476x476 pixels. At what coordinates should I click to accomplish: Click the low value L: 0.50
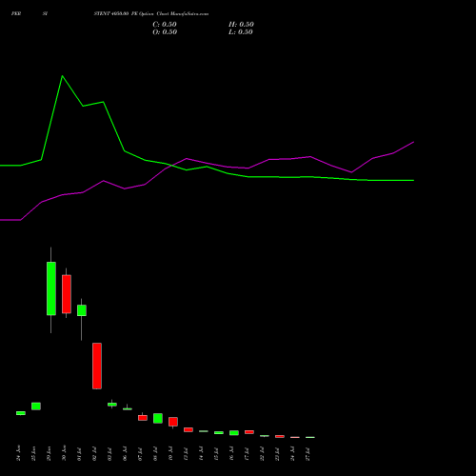tap(241, 32)
